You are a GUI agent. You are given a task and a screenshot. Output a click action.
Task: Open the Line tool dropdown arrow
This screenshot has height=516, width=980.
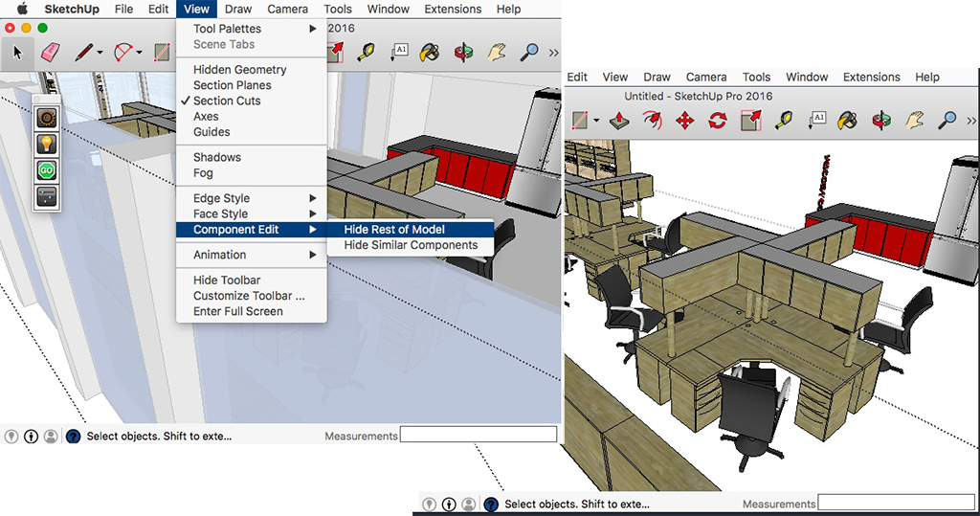coord(100,53)
